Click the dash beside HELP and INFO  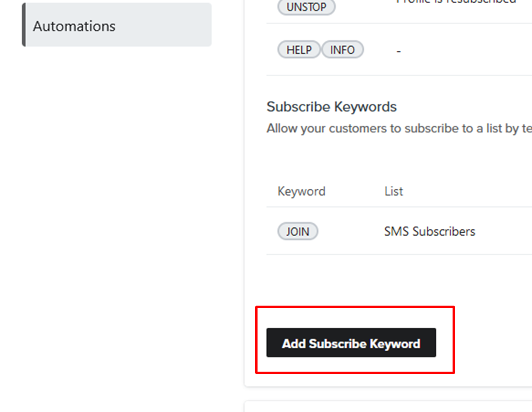398,51
